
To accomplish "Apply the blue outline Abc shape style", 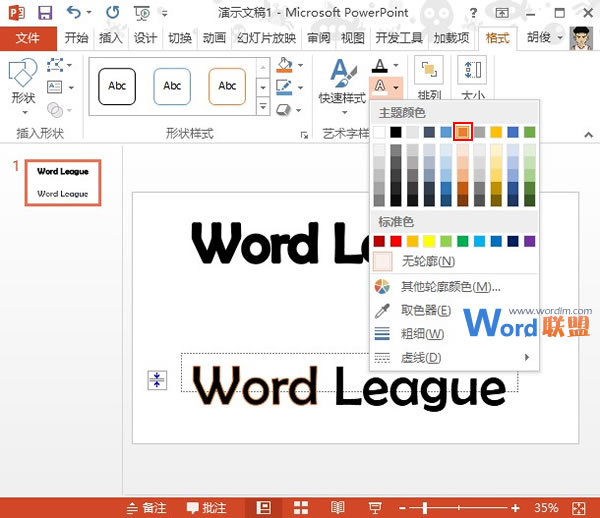I will tap(172, 86).
